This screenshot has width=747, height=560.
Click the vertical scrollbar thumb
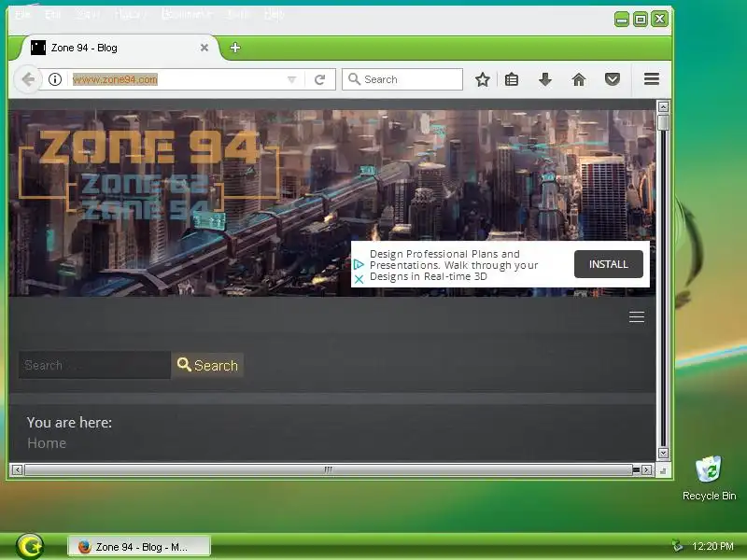pyautogui.click(x=663, y=122)
